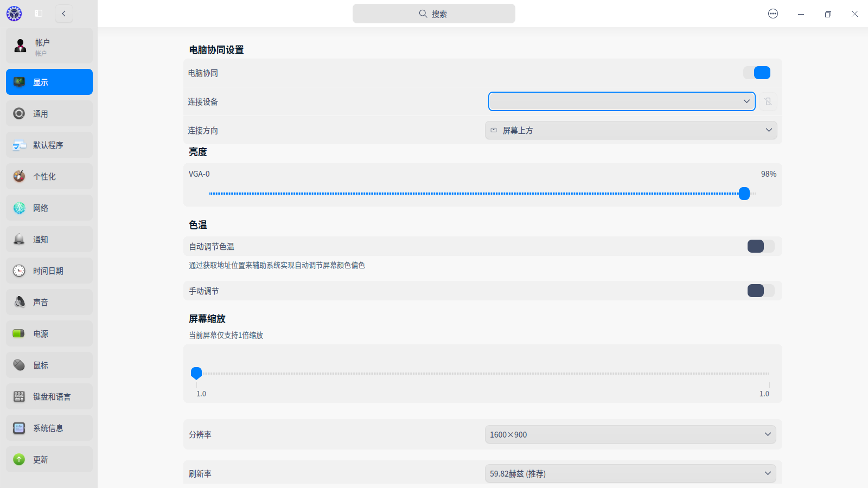Click the Network globe icon
Screen dimensions: 868x488
[19, 208]
